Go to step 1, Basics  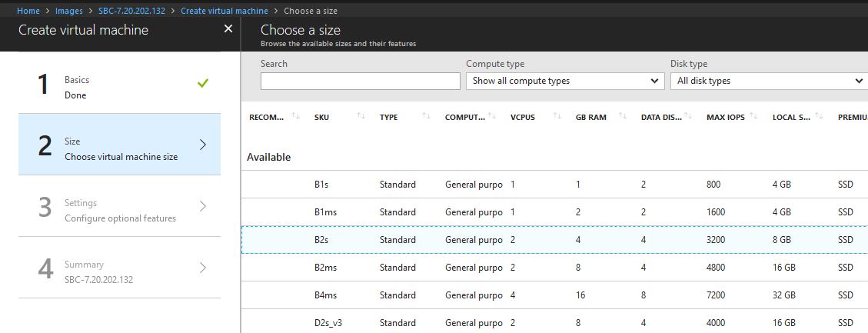(x=120, y=83)
